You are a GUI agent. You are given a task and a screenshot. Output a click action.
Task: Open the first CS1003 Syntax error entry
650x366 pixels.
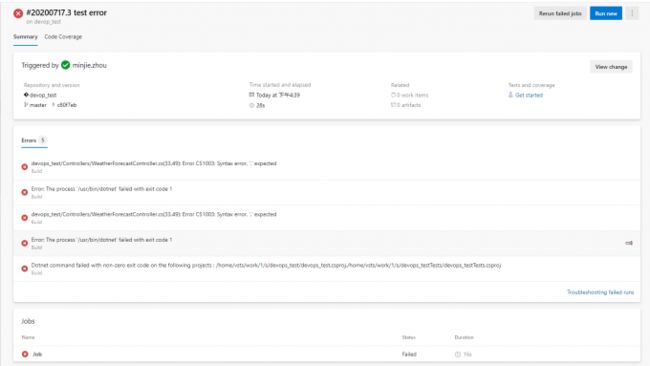click(327, 167)
